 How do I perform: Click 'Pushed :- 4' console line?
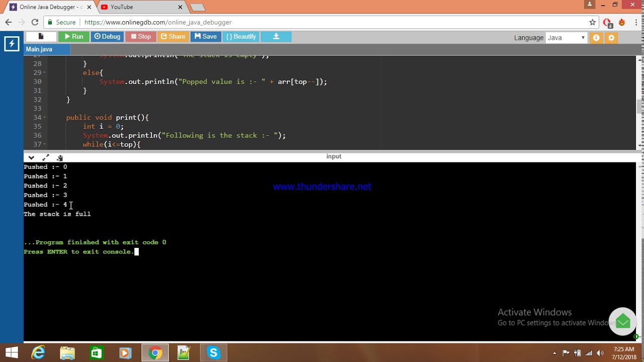tap(45, 205)
